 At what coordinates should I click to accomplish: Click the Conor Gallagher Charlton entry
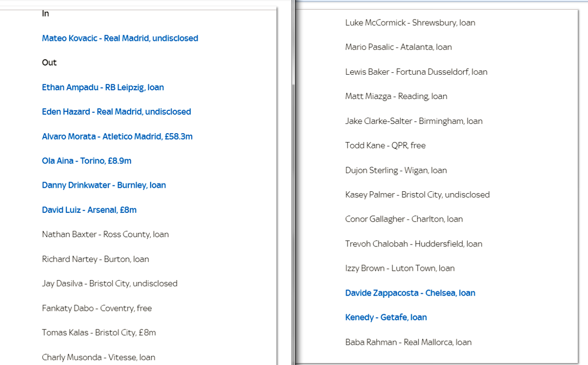404,219
